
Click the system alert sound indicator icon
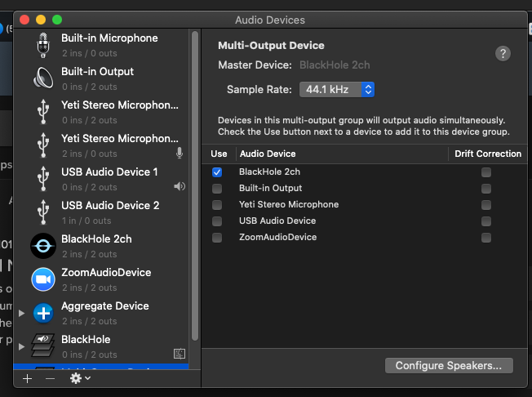click(x=180, y=354)
